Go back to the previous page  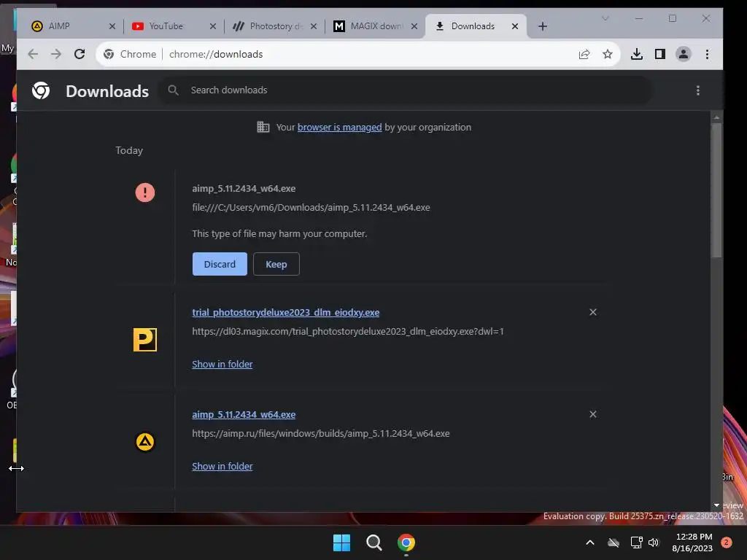[33, 54]
